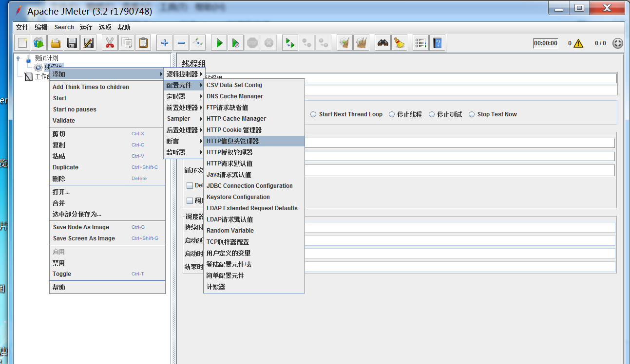Expand the Sampler submenu

tap(184, 119)
